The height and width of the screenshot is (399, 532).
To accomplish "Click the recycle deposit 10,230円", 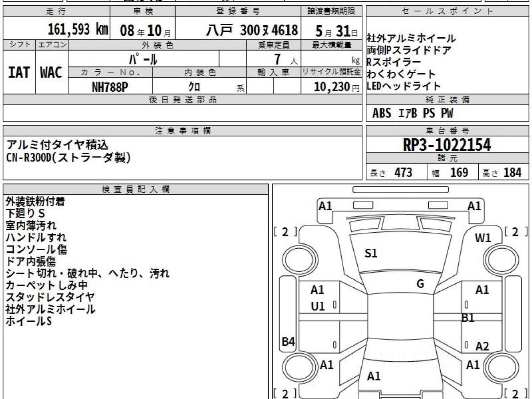I will point(337,87).
